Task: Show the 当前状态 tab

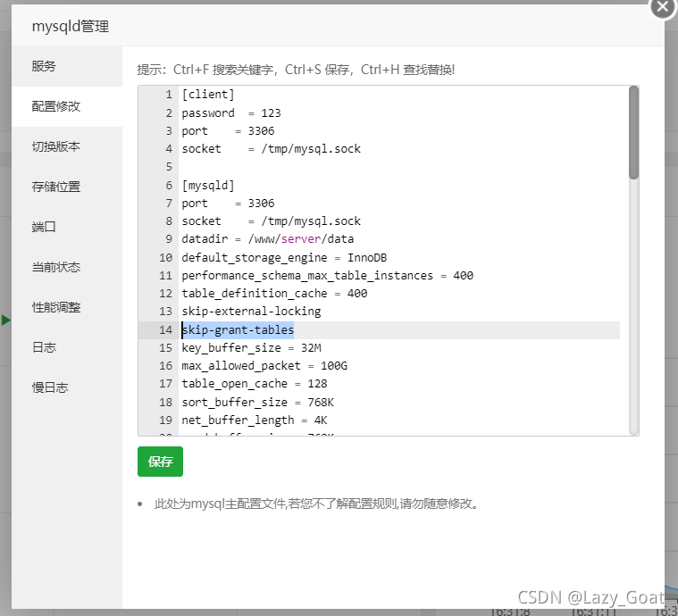Action: (67, 267)
